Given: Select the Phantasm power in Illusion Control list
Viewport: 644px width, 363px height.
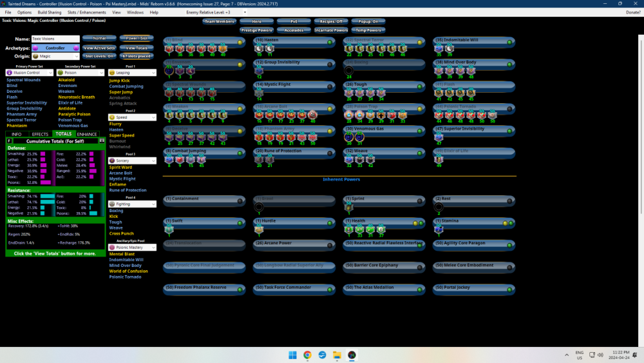Looking at the screenshot, I should (x=17, y=125).
